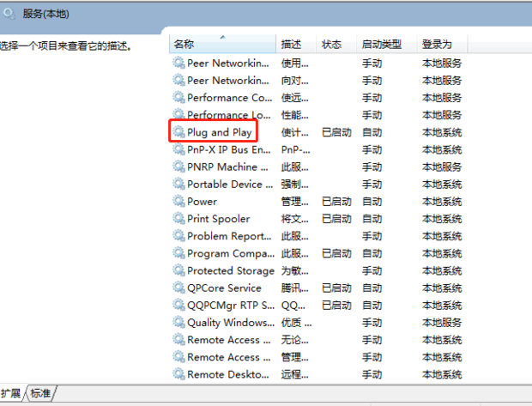Click the 启动类型 column header
The image size is (532, 406).
(x=386, y=44)
